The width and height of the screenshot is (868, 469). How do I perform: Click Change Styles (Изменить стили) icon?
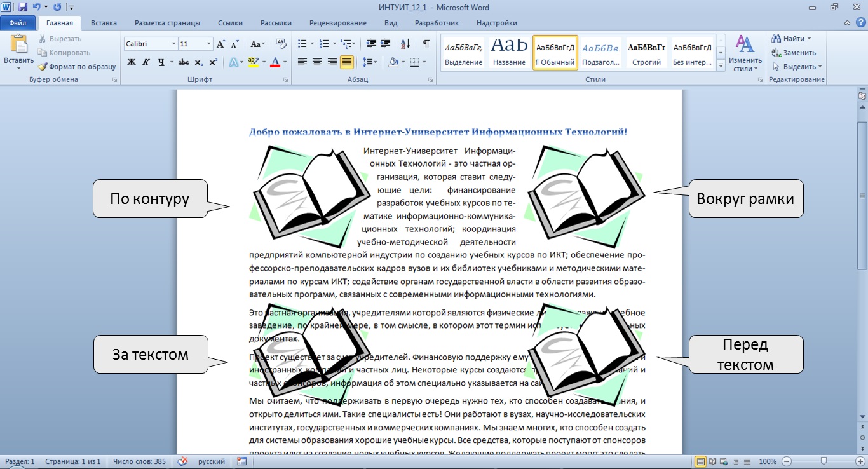coord(745,53)
